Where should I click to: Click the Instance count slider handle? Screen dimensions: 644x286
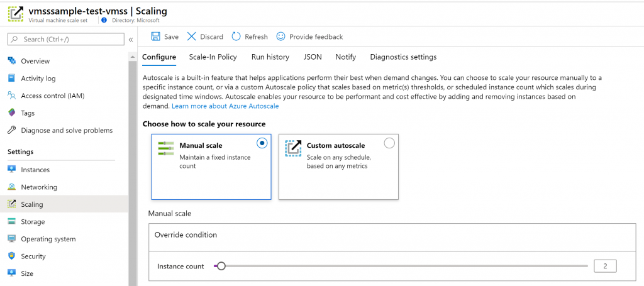point(221,266)
